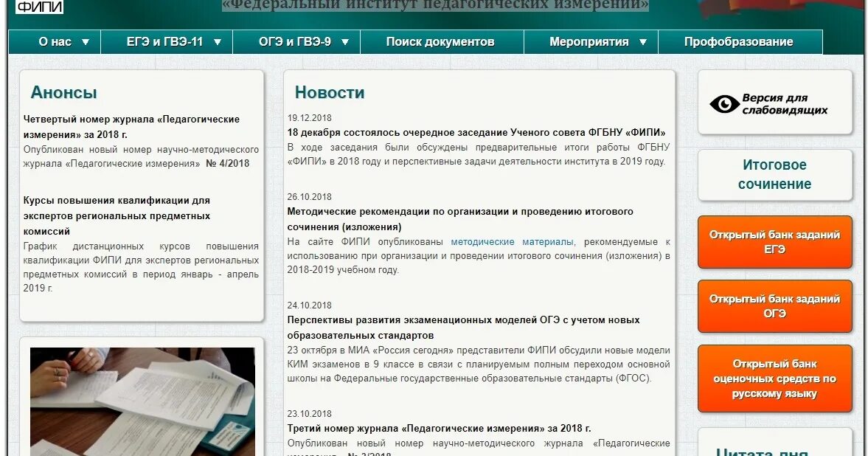Click the date 23.10.2018

[x=310, y=414]
